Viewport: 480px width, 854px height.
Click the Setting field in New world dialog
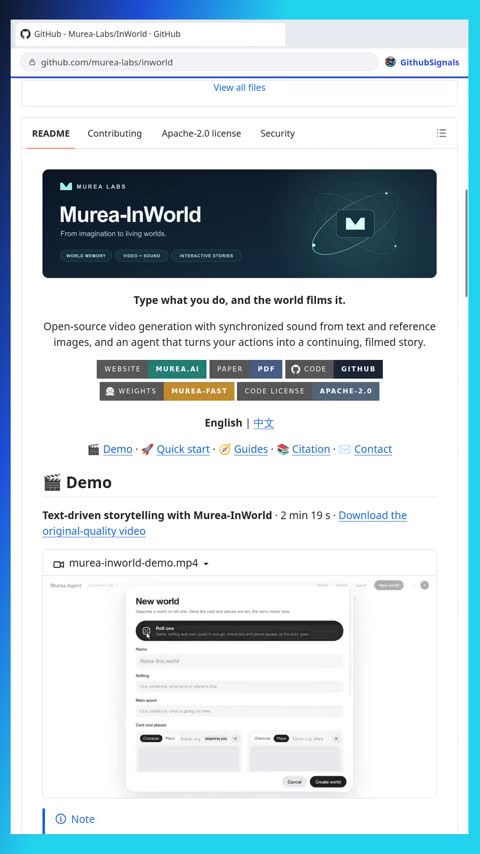pos(239,686)
